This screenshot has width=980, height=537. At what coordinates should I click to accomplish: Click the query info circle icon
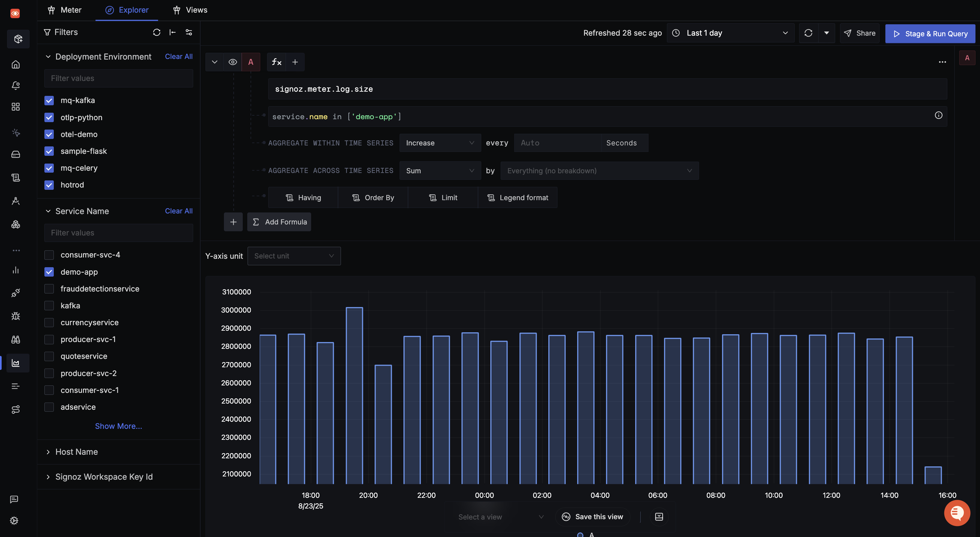[x=939, y=115]
